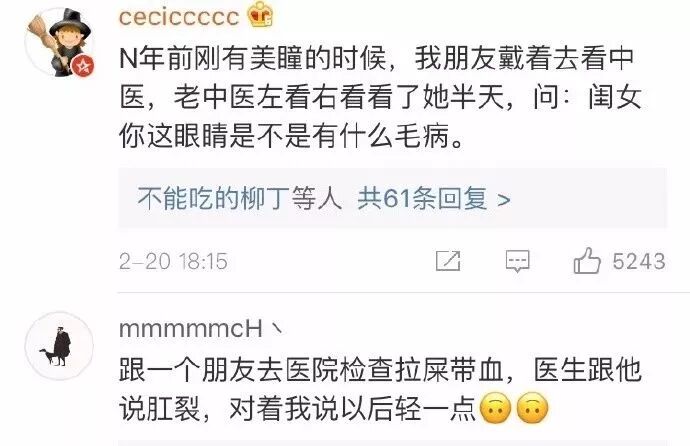Open the mmmmmcH丶 username profile link

[x=200, y=329]
